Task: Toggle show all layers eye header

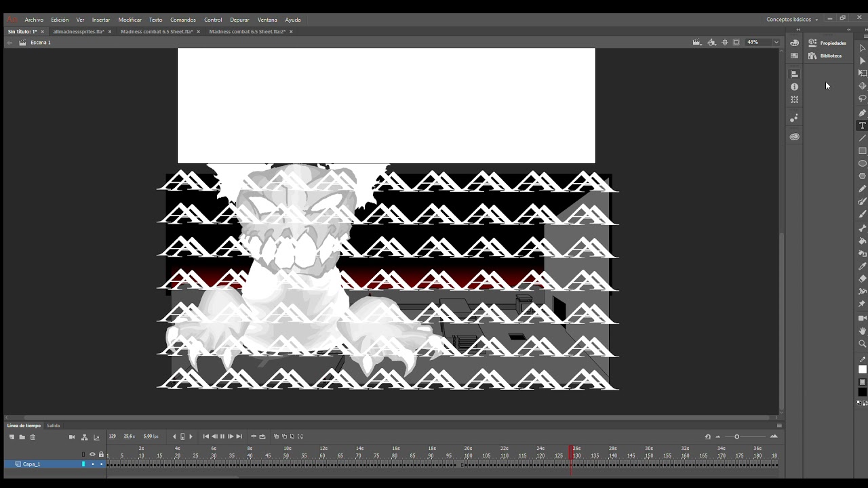Action: 92,454
